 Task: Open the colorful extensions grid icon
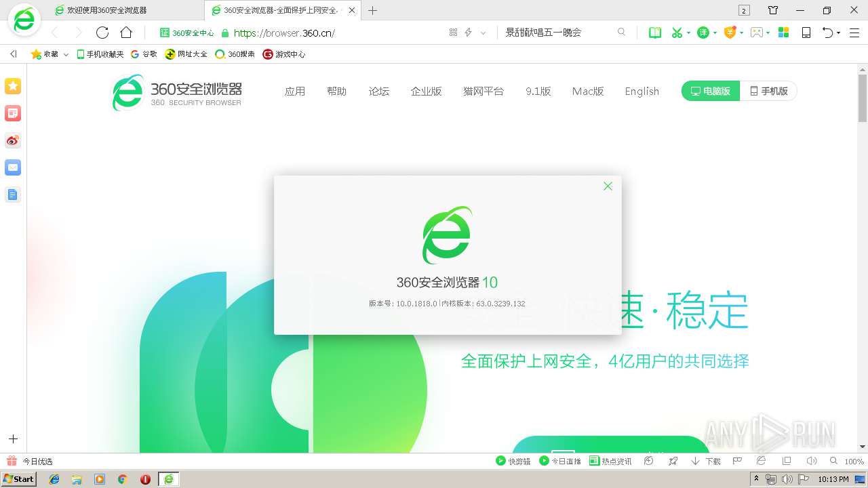pos(783,33)
